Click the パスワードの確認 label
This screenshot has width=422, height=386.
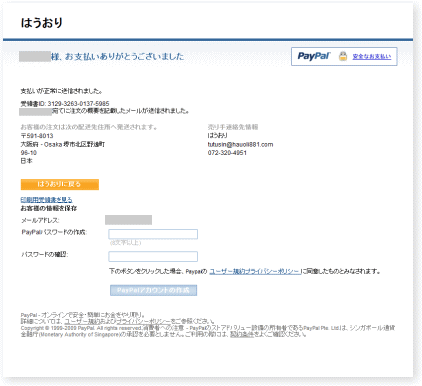click(45, 255)
